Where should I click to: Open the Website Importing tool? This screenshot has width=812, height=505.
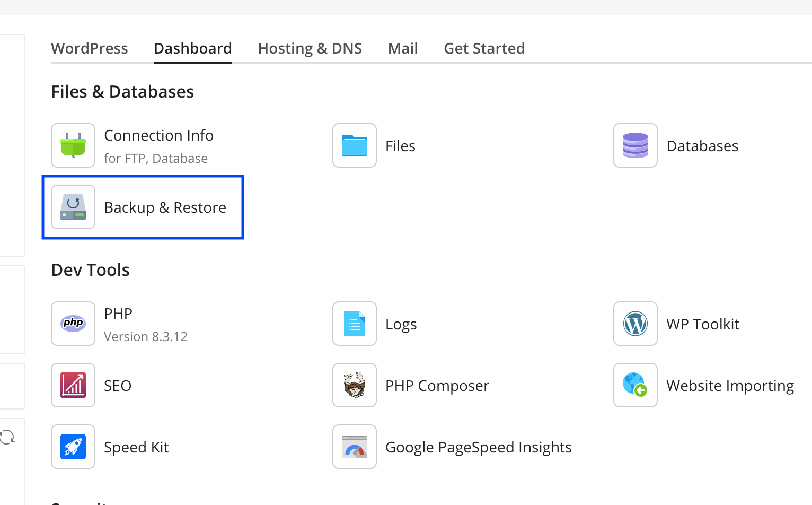(x=635, y=385)
